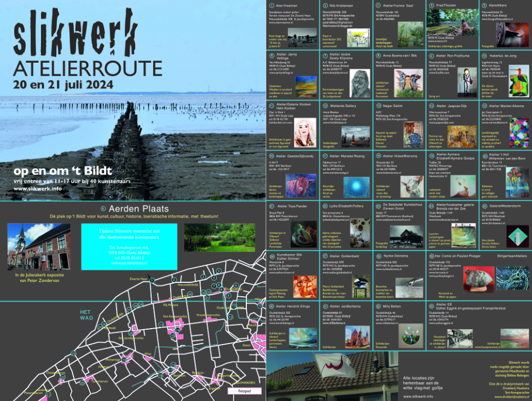The height and width of the screenshot is (401, 532).
Task: Click the number 6 circle beside Atelier Janny Vellinga
Action: point(271,56)
